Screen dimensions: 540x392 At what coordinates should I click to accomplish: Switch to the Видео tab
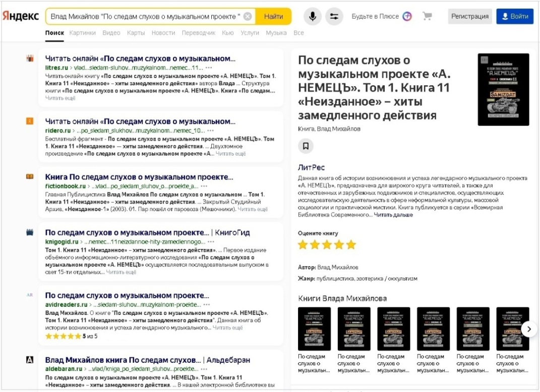(x=111, y=33)
